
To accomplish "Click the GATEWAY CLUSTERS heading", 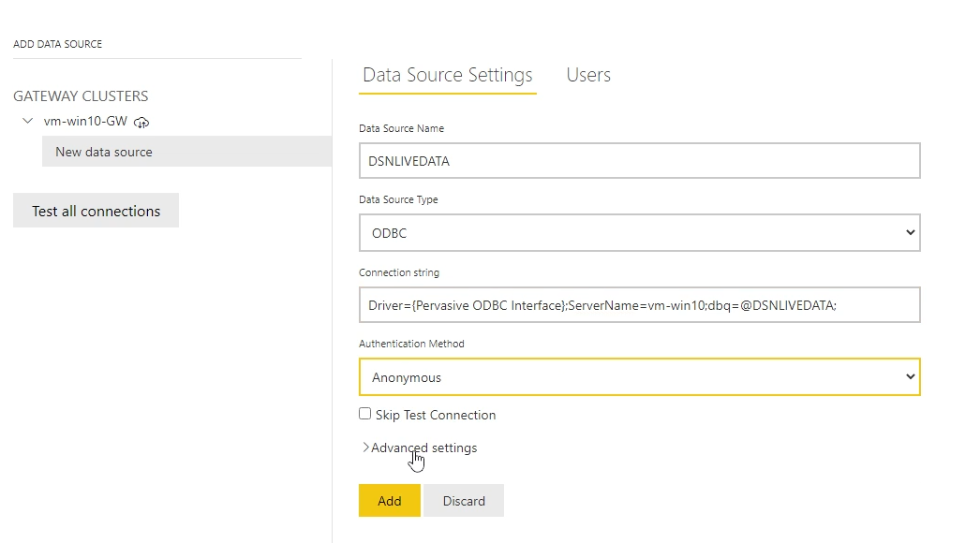I will (x=81, y=95).
